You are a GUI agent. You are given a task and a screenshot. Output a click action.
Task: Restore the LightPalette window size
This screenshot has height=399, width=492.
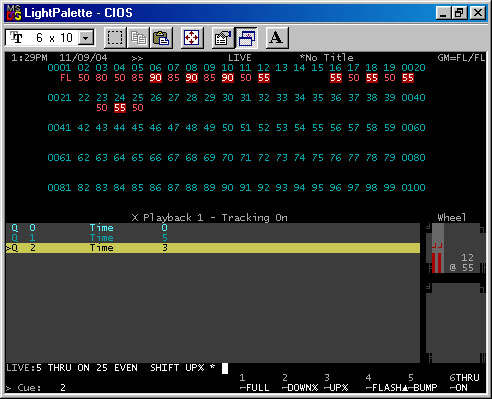(x=459, y=13)
